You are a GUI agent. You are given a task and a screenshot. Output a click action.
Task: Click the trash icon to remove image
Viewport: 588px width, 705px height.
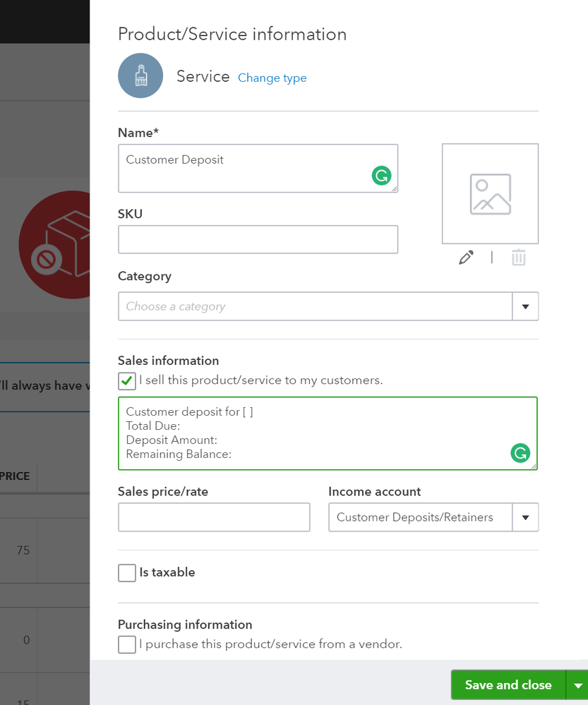[x=519, y=257]
